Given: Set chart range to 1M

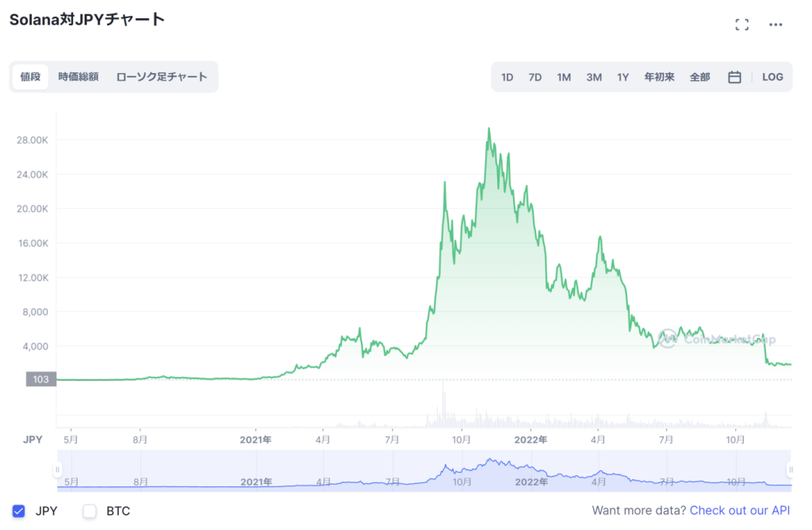Looking at the screenshot, I should click(x=564, y=77).
